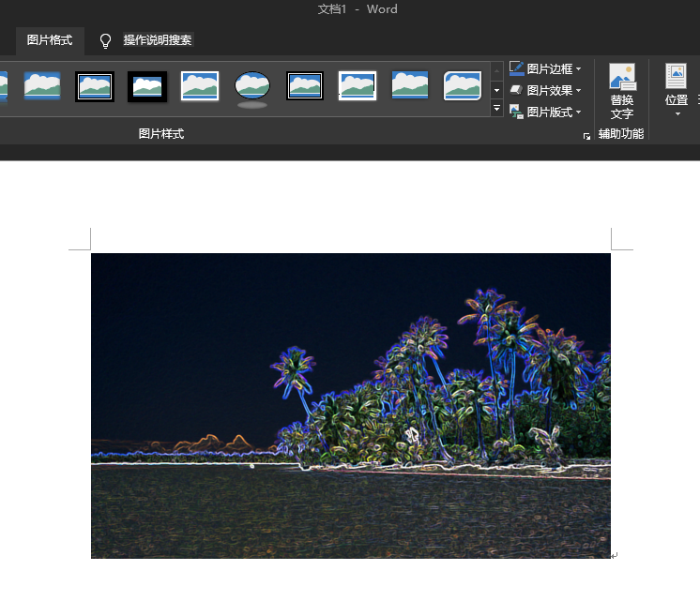Click the picture border pen icon

click(x=516, y=69)
